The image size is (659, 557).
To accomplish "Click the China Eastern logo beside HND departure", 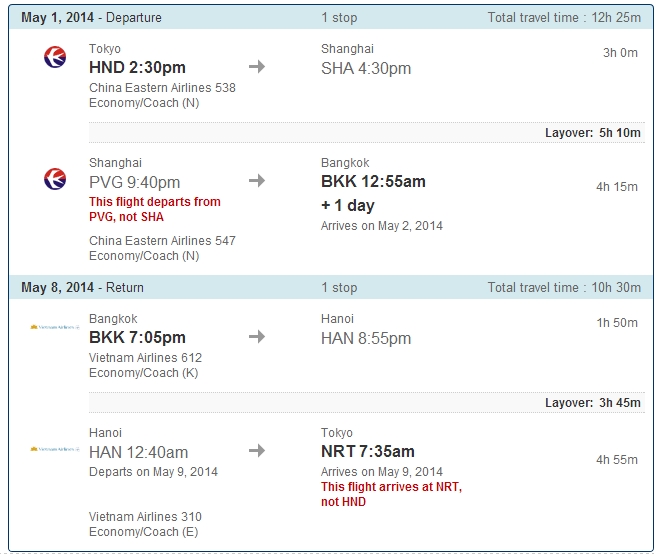I will pos(55,58).
